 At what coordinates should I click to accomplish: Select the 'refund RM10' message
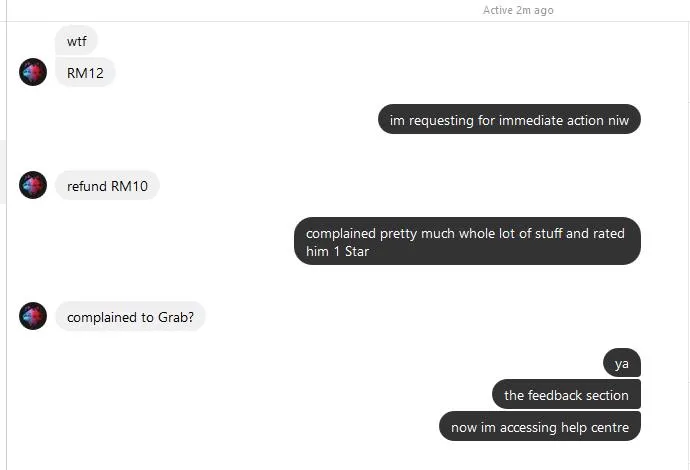coord(107,185)
